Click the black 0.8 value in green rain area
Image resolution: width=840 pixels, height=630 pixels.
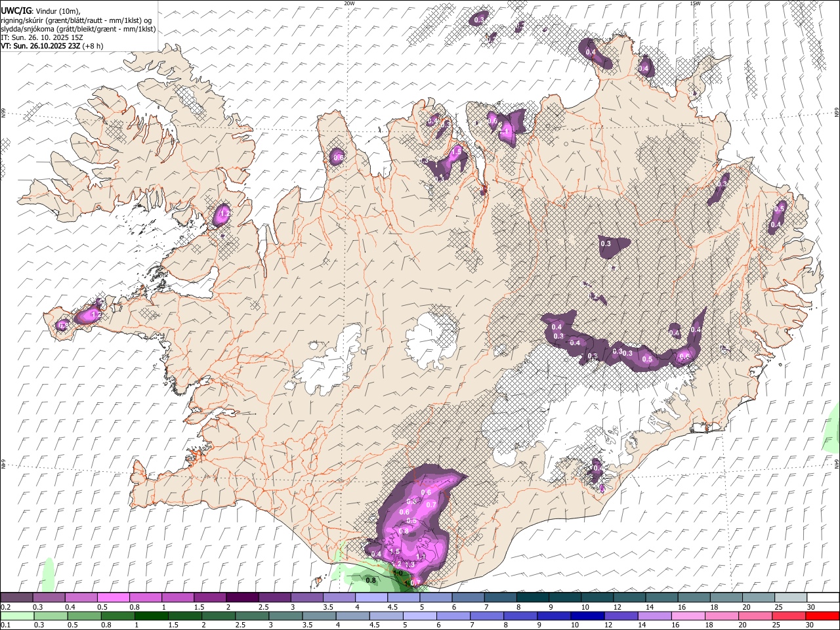point(371,580)
